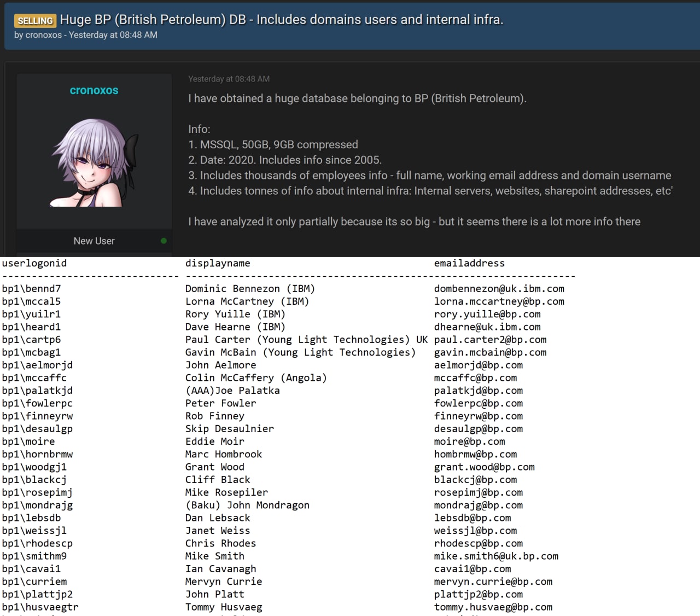
Task: Select email dombennezon@uk.ibm.com
Action: point(499,288)
